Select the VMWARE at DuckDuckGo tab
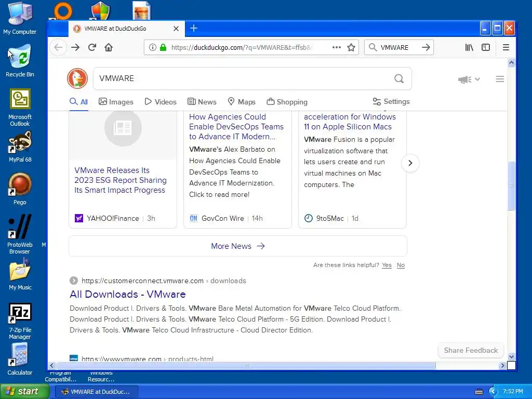 [x=127, y=29]
